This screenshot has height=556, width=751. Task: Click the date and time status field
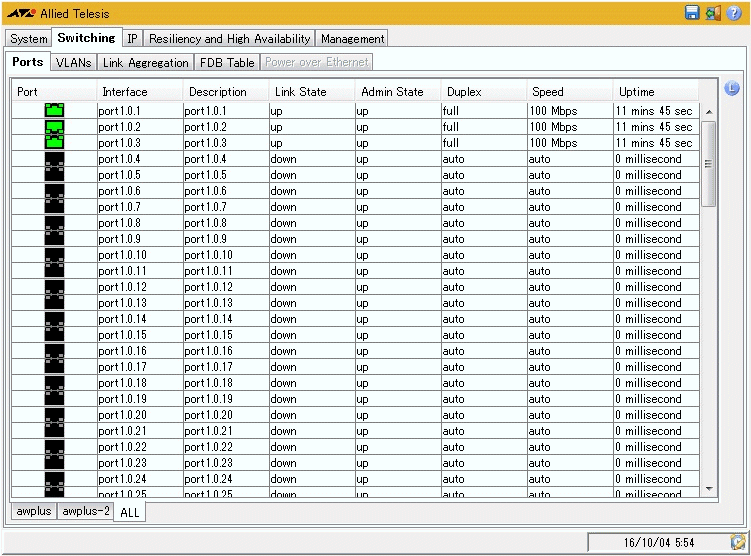coord(657,541)
